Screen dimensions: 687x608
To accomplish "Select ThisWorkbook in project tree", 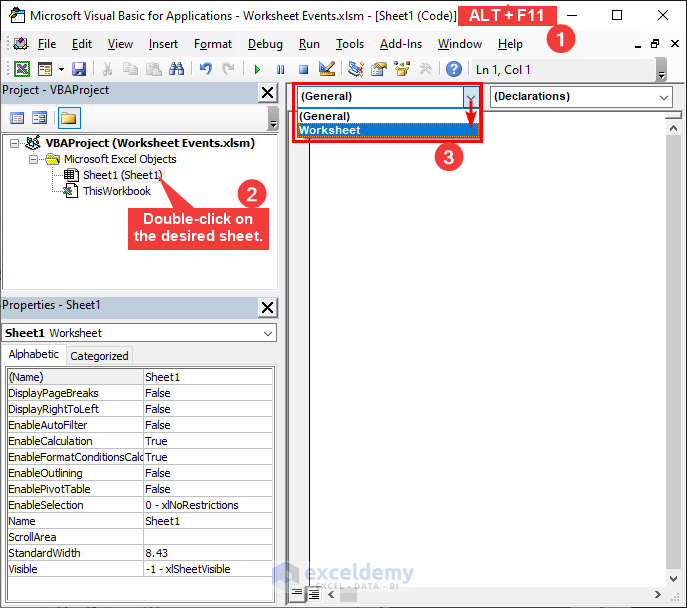I will 117,191.
